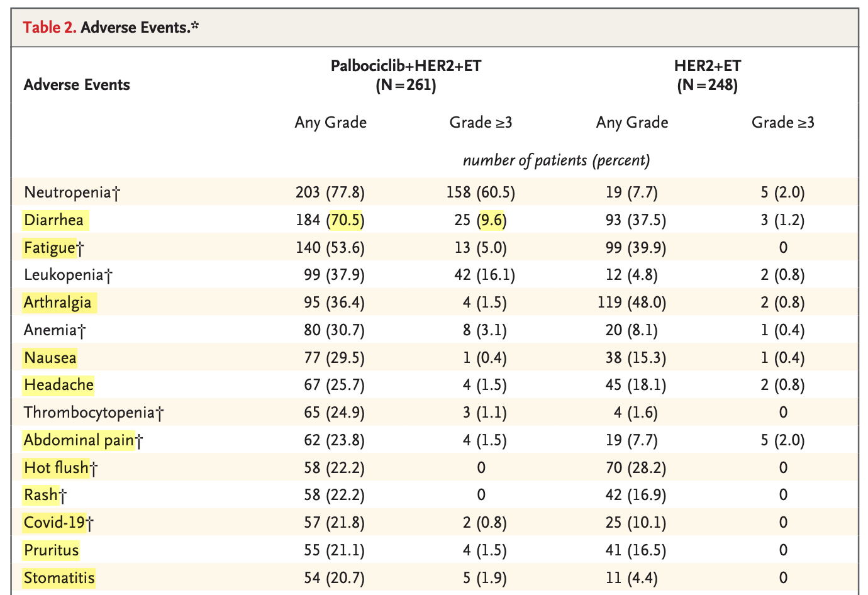This screenshot has height=595, width=868.
Task: Click the 'number of patients (percent)' caption
Action: [x=557, y=160]
